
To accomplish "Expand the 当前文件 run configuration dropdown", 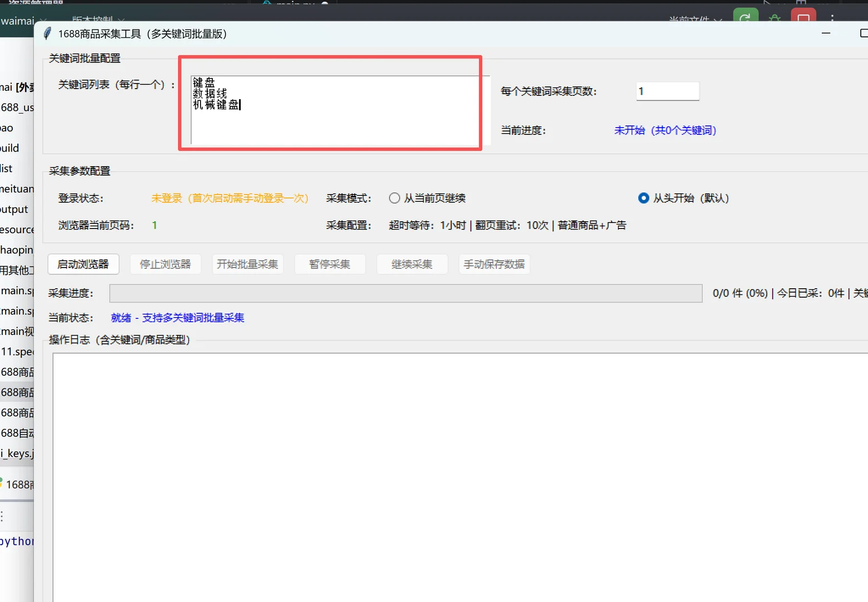I will [719, 19].
